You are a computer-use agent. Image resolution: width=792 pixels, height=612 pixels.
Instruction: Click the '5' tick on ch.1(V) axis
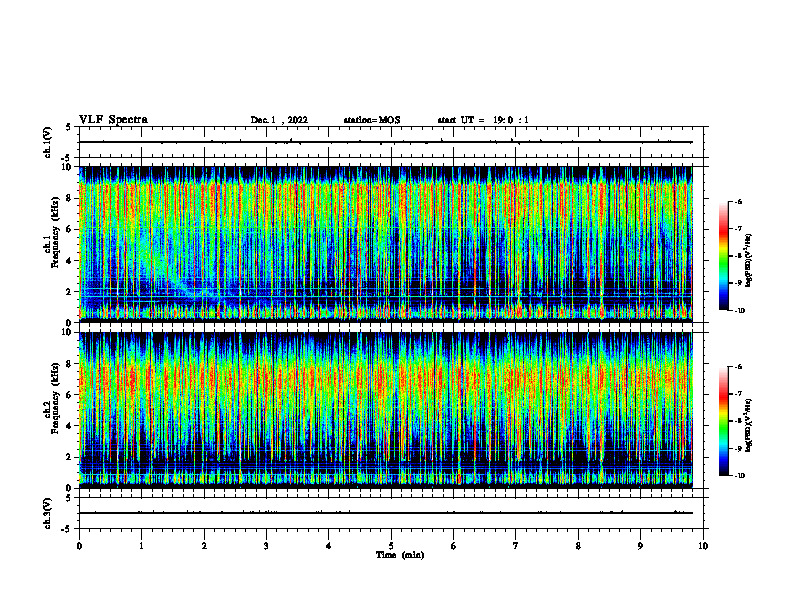69,127
